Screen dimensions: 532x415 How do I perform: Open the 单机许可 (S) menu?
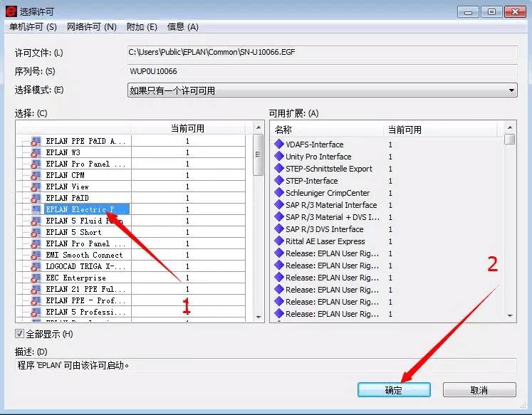point(33,27)
